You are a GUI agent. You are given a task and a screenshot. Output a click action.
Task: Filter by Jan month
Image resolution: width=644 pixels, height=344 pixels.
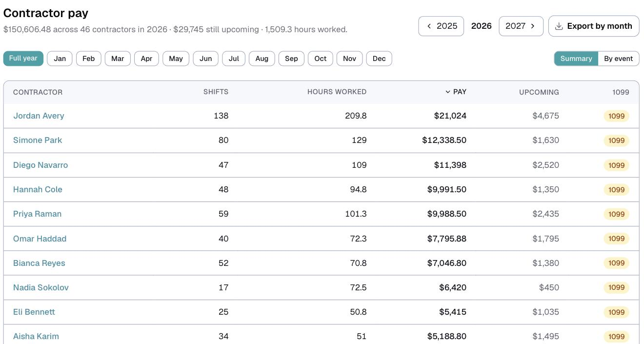60,59
